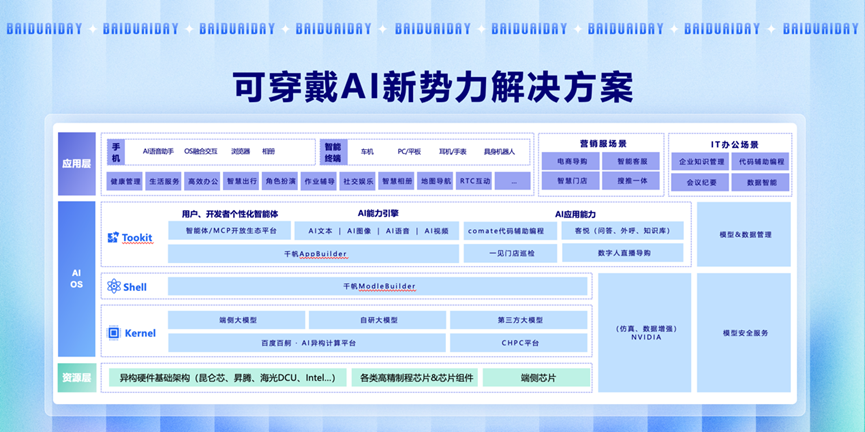The width and height of the screenshot is (865, 432).
Task: Click the 健康管理 box
Action: (125, 181)
